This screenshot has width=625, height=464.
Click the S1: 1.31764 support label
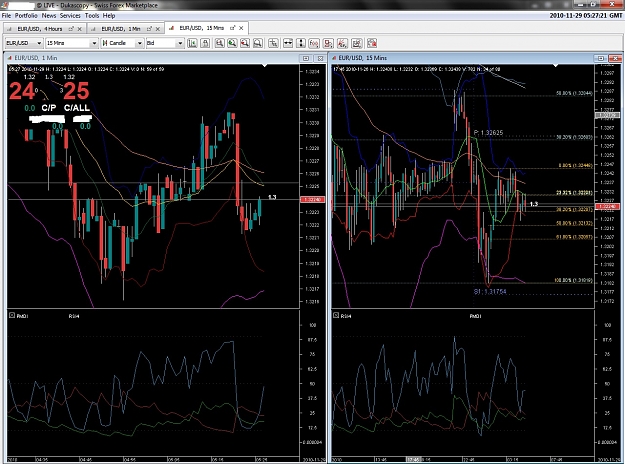tap(490, 291)
